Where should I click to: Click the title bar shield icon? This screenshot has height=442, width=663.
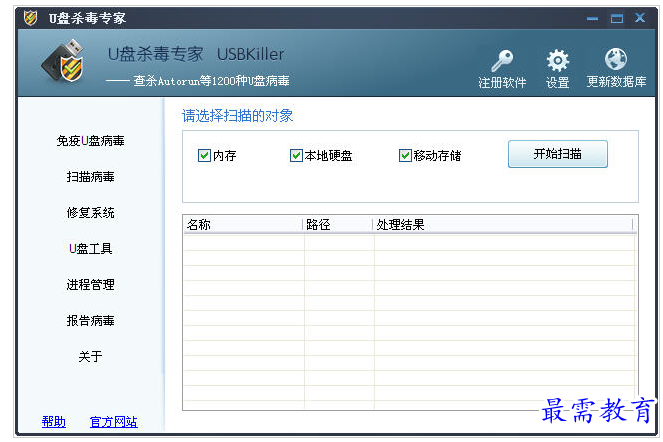(30, 18)
